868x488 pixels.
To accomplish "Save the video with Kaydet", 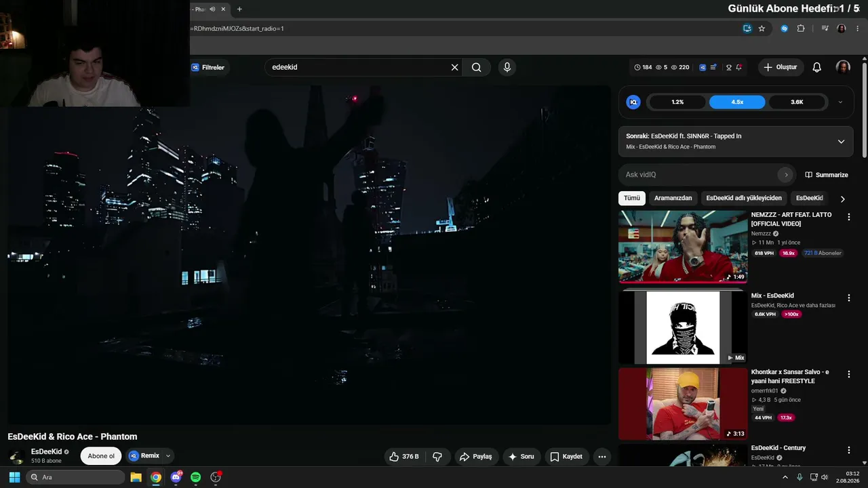I will (x=566, y=457).
